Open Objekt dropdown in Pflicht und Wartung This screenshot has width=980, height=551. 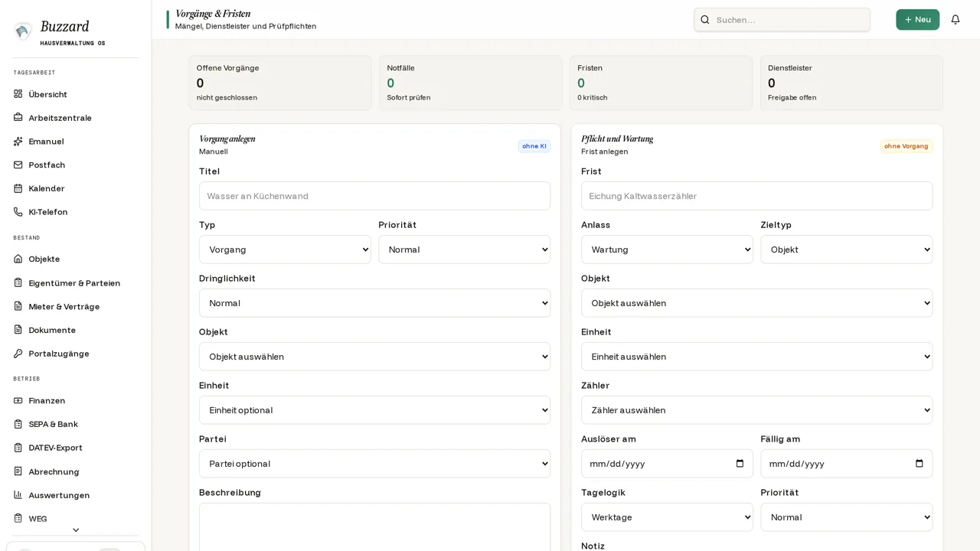(x=756, y=303)
